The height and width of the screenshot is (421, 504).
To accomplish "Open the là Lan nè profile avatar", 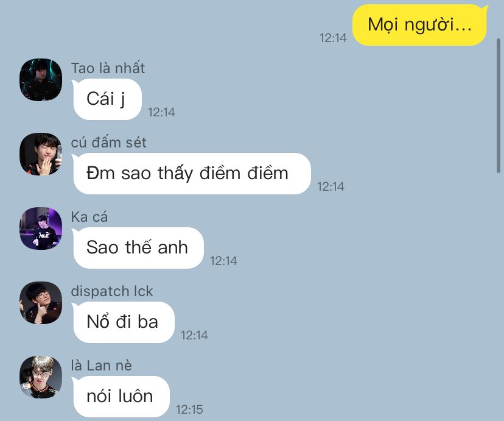I will point(41,377).
